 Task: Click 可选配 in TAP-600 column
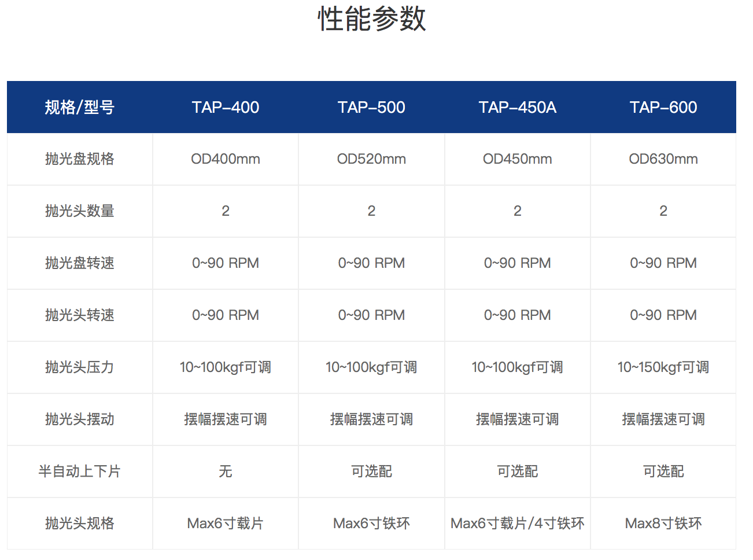click(663, 471)
